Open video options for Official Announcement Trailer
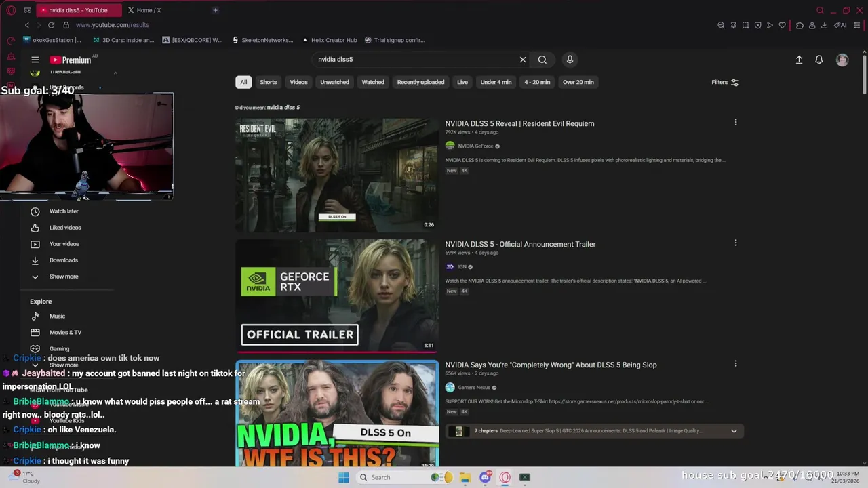Viewport: 868px width, 488px height. [736, 243]
